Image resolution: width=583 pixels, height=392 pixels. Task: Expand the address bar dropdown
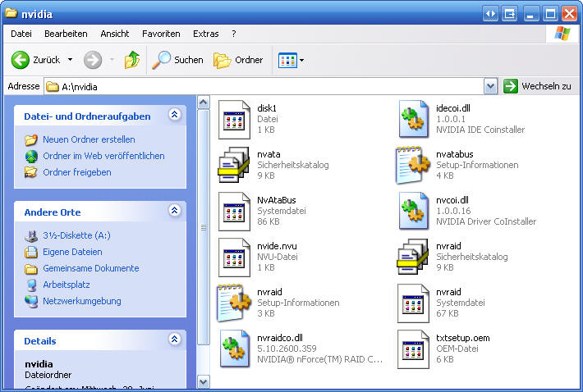[490, 86]
